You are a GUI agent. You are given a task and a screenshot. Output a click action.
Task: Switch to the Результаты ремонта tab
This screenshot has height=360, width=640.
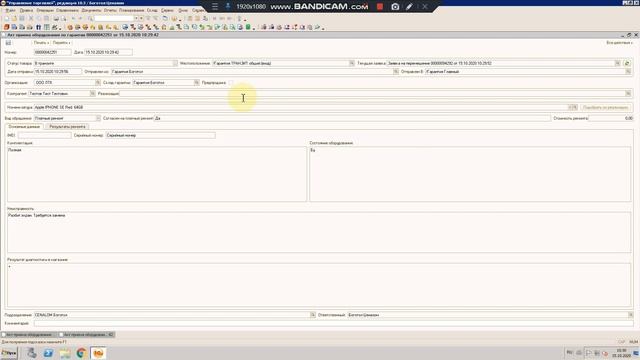coord(67,127)
